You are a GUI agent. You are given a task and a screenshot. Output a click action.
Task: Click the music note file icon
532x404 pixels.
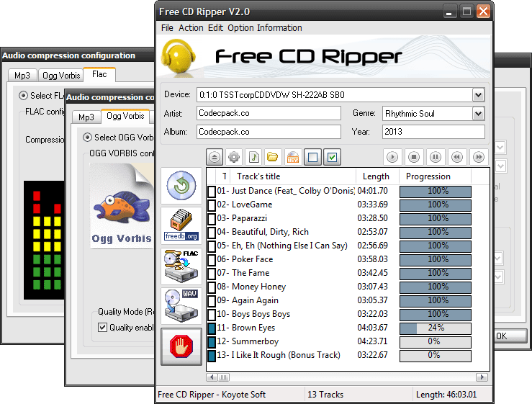pyautogui.click(x=253, y=157)
